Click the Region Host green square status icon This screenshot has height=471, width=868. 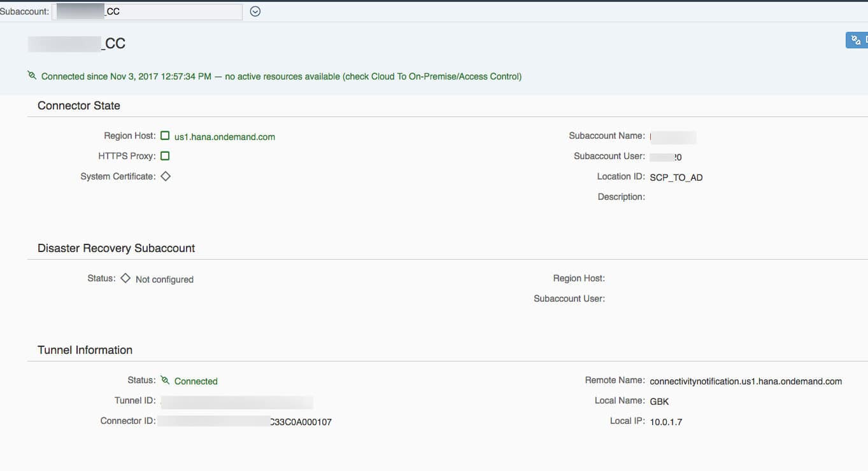(165, 136)
